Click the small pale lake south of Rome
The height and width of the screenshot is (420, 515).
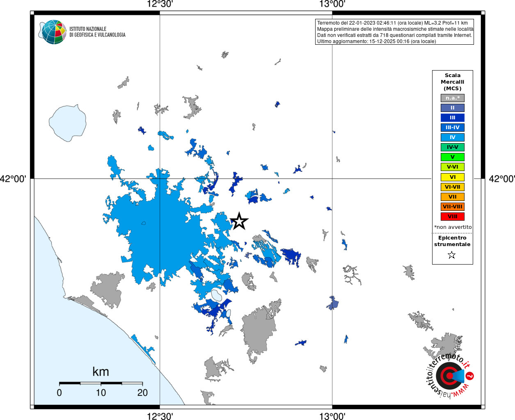pos(216,295)
